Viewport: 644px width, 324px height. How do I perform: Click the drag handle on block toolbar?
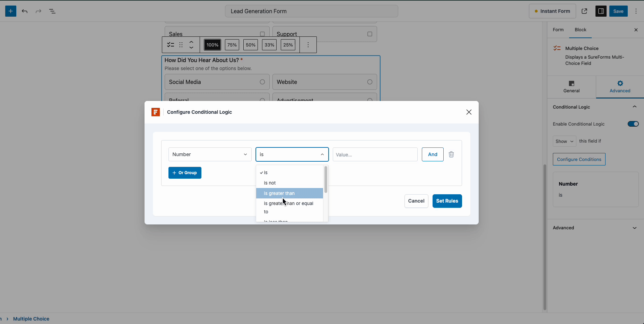click(x=181, y=45)
